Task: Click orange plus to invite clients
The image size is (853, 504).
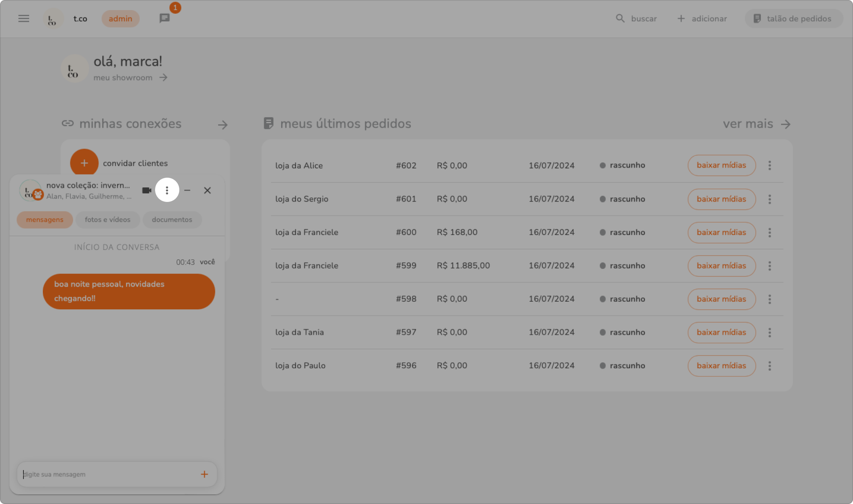Action: pyautogui.click(x=84, y=163)
